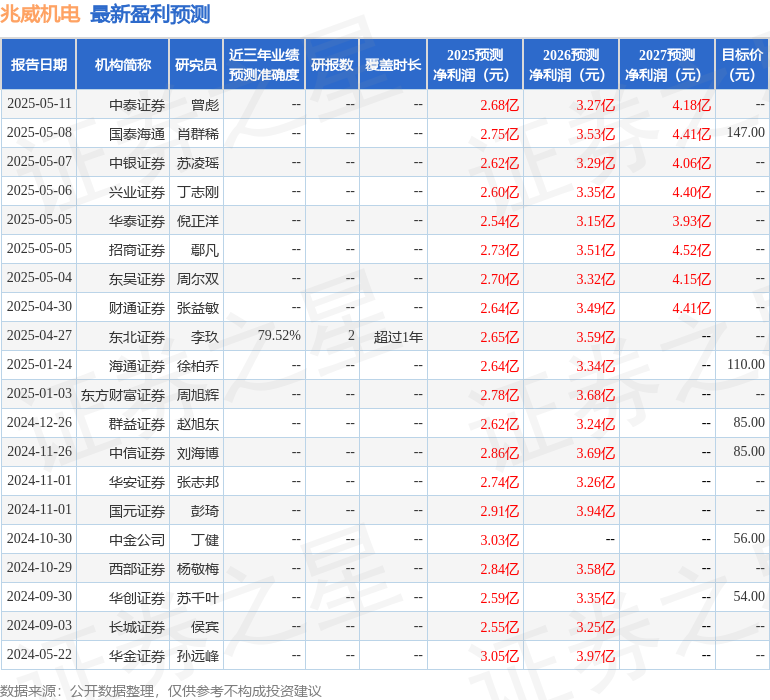The width and height of the screenshot is (770, 700).
Task: Click analyst name 肖群稀
Action: tap(198, 133)
